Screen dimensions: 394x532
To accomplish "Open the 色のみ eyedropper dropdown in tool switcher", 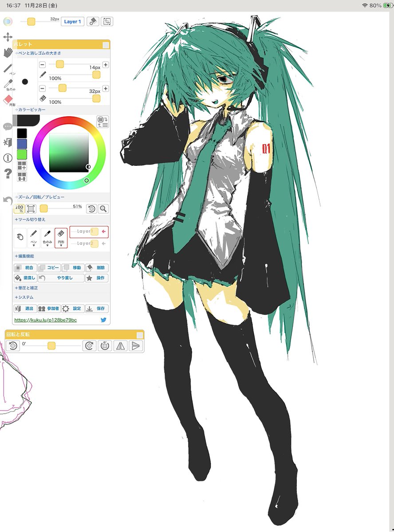I will point(47,238).
